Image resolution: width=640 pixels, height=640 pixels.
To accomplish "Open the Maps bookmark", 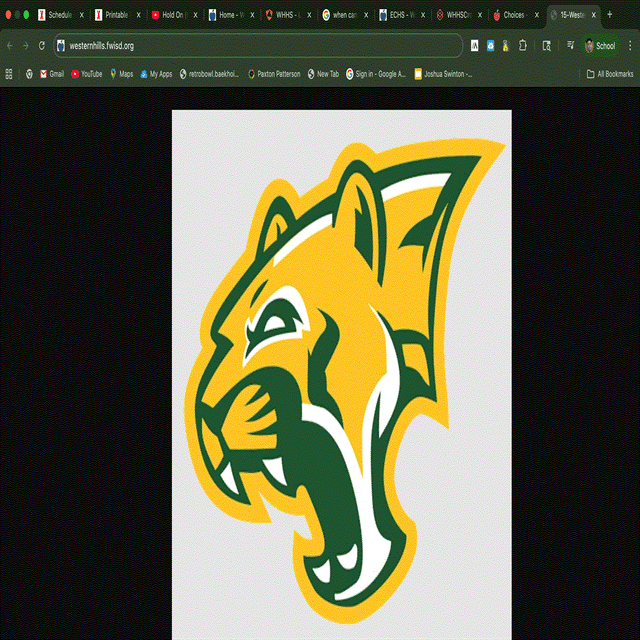I will pyautogui.click(x=121, y=74).
